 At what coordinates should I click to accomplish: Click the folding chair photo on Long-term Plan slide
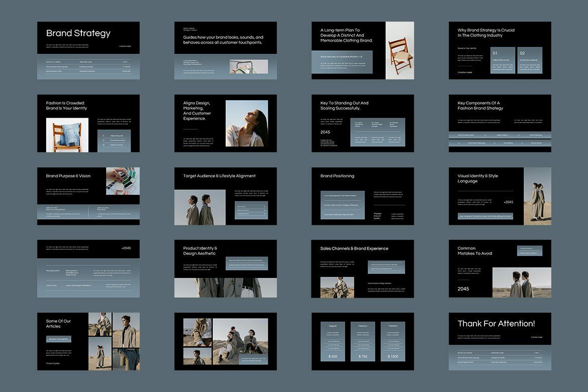(x=400, y=50)
